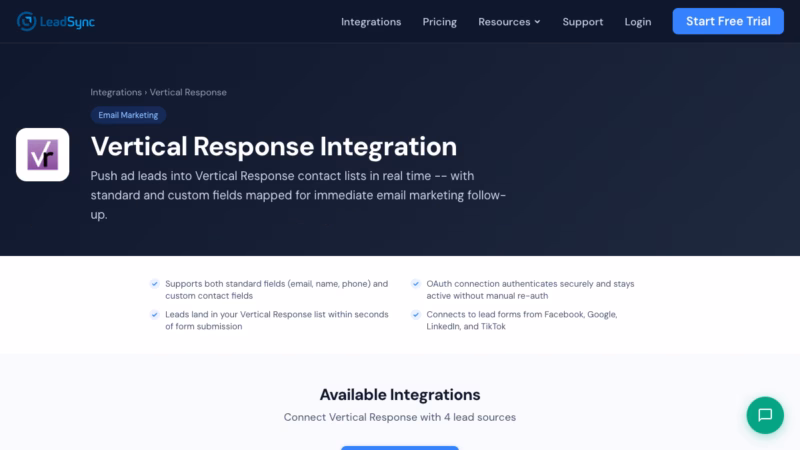The image size is (800, 450).
Task: Click the 'Connect Vertical Response with 4 lead sources' text
Action: click(x=400, y=417)
